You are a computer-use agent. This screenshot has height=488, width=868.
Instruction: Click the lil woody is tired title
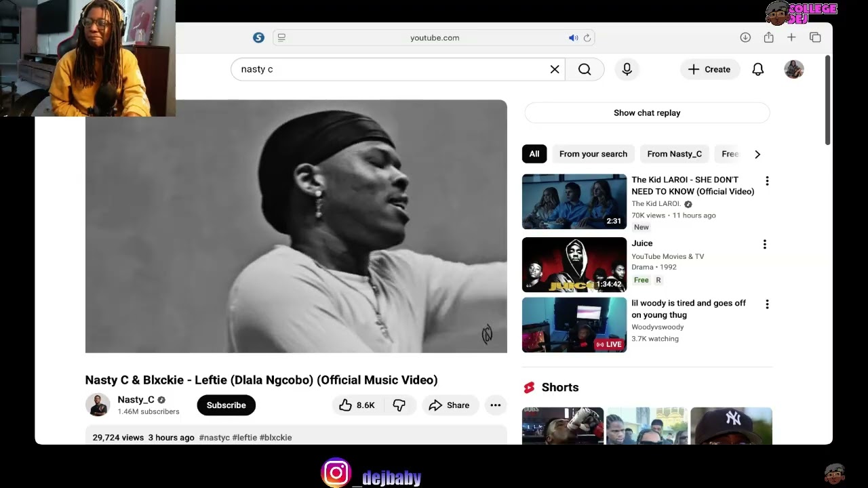pos(688,309)
